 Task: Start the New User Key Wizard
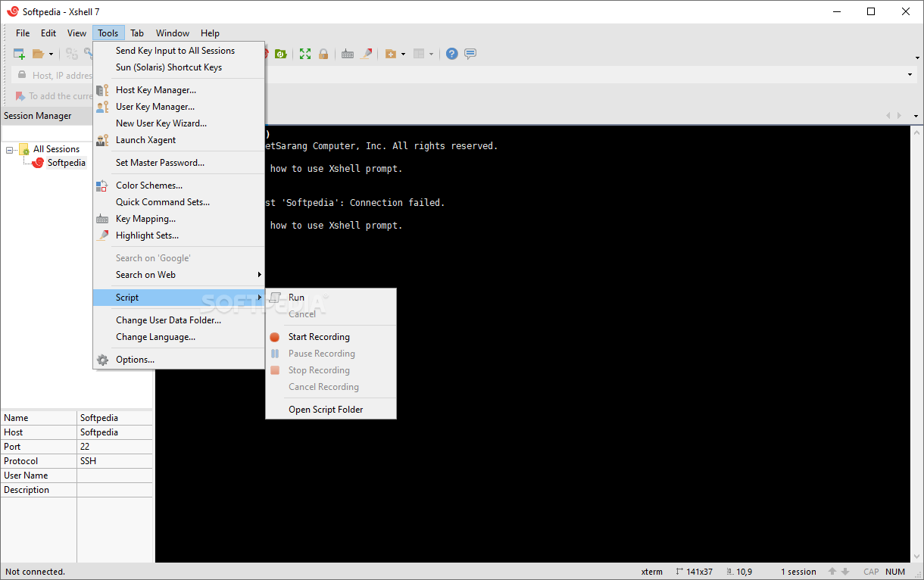point(179,123)
